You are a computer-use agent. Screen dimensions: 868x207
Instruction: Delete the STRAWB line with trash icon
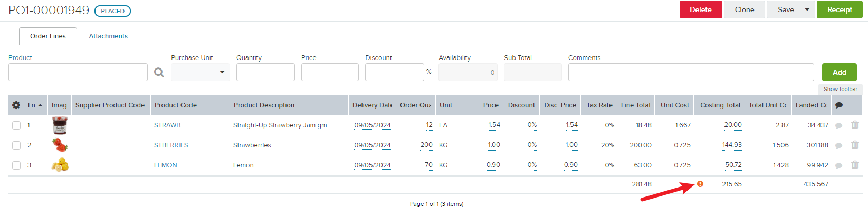click(x=855, y=125)
